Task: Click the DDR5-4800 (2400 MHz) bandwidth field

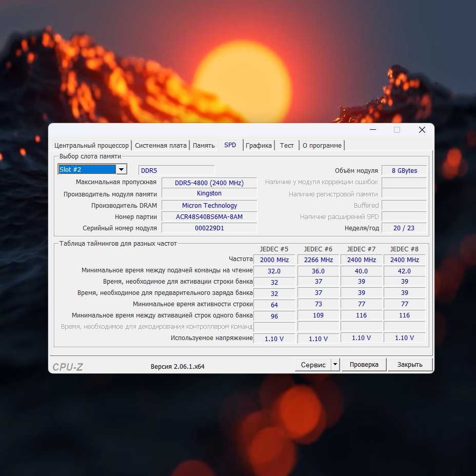Action: [209, 183]
